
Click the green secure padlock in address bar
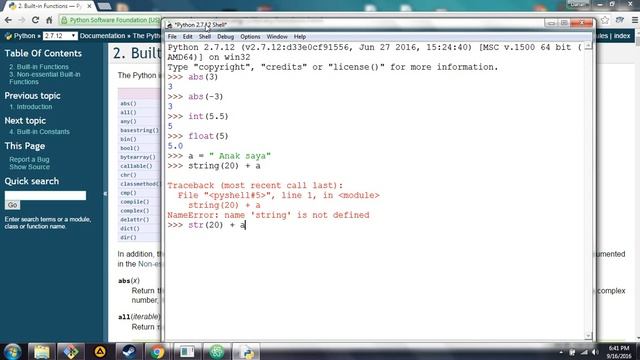(x=64, y=20)
